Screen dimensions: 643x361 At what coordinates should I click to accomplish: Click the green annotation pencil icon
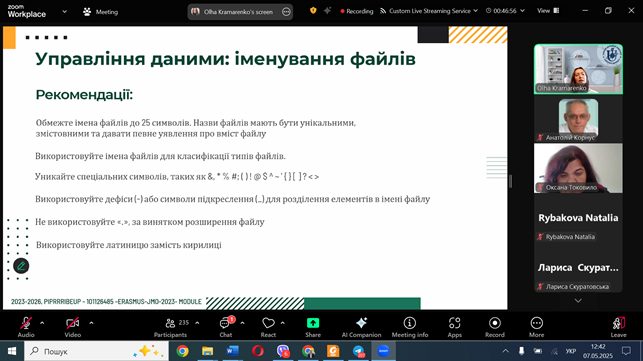click(x=21, y=266)
